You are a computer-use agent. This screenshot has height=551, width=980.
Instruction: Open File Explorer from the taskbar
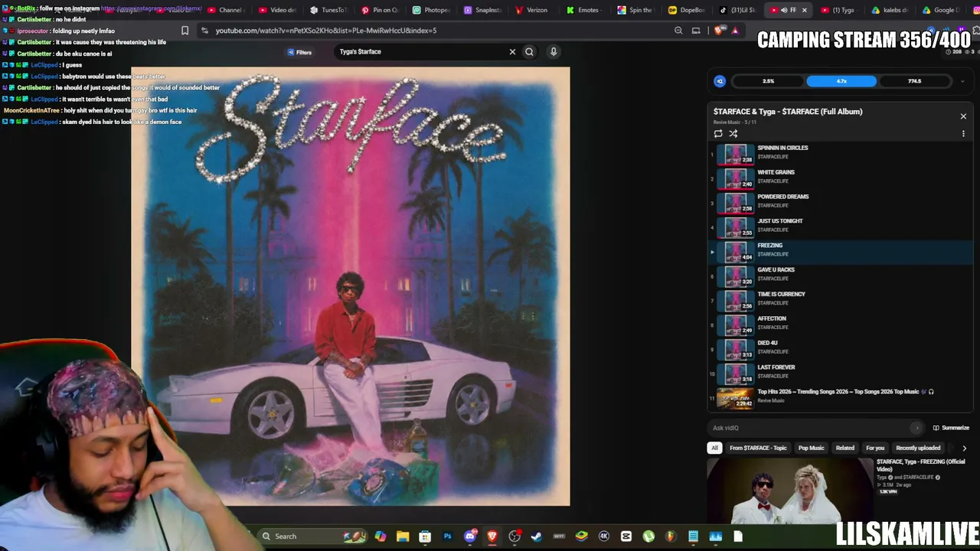(x=403, y=536)
